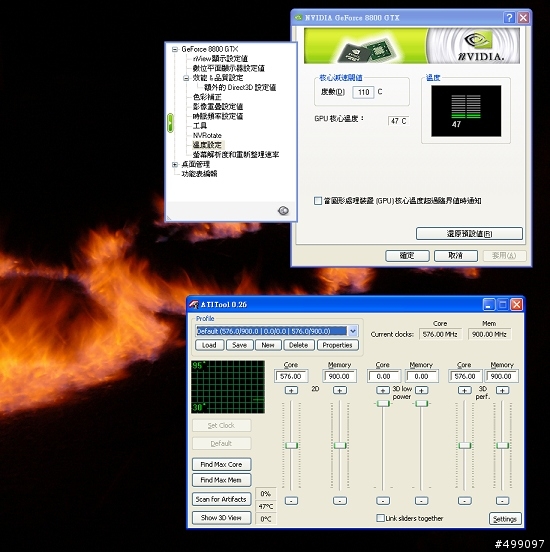The width and height of the screenshot is (550, 552).
Task: Minimize the ATITool window
Action: tap(489, 305)
